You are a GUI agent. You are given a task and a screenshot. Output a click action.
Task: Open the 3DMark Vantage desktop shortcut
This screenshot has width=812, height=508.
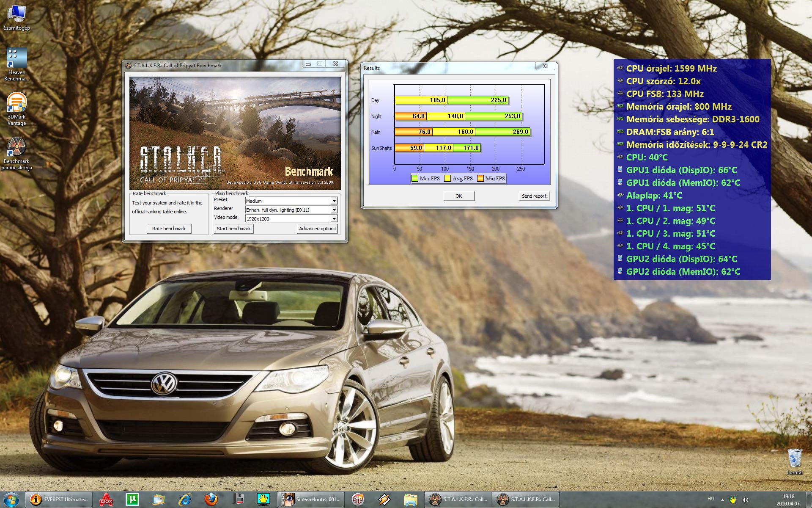pyautogui.click(x=16, y=109)
